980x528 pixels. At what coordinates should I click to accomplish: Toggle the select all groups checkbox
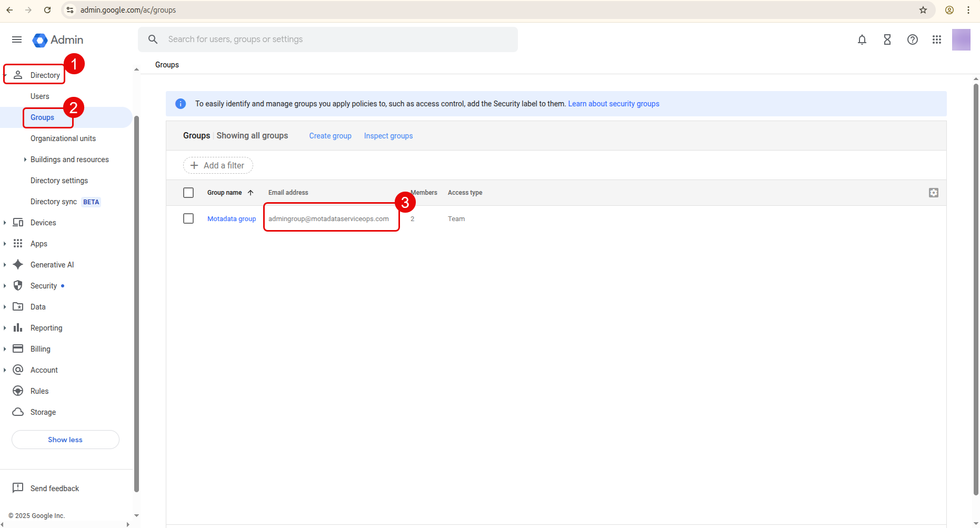pos(188,193)
